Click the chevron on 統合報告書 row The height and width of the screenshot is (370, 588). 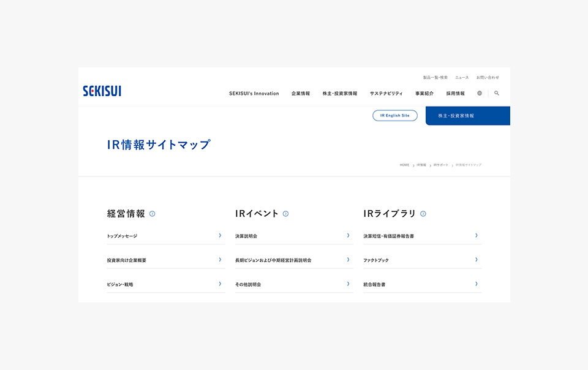click(x=477, y=284)
